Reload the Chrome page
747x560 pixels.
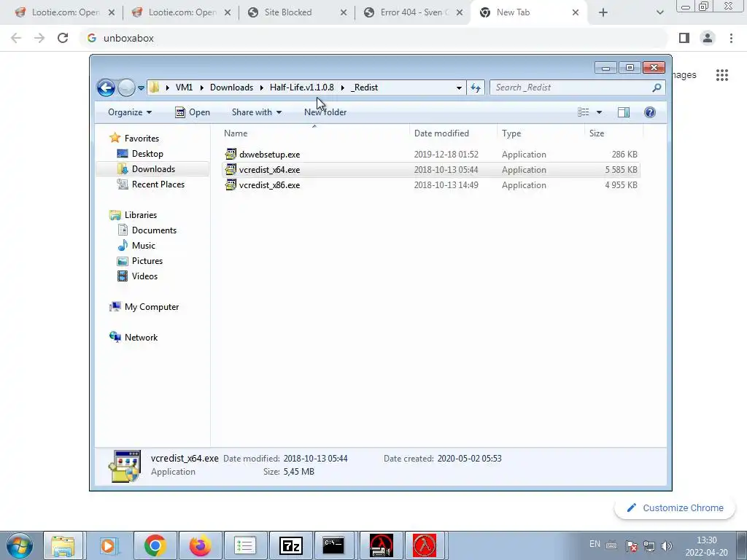[63, 38]
